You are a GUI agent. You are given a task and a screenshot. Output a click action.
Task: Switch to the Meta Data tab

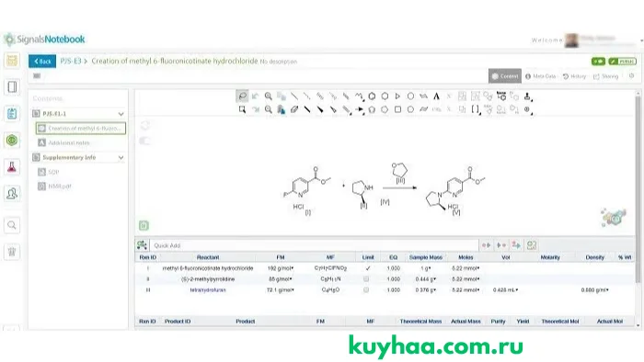[541, 76]
